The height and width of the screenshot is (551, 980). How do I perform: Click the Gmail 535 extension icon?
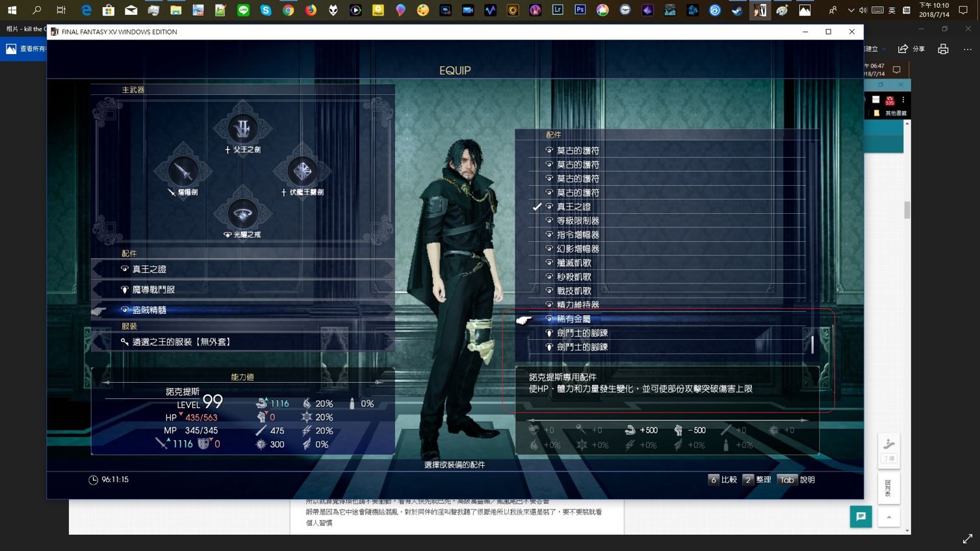tap(890, 100)
